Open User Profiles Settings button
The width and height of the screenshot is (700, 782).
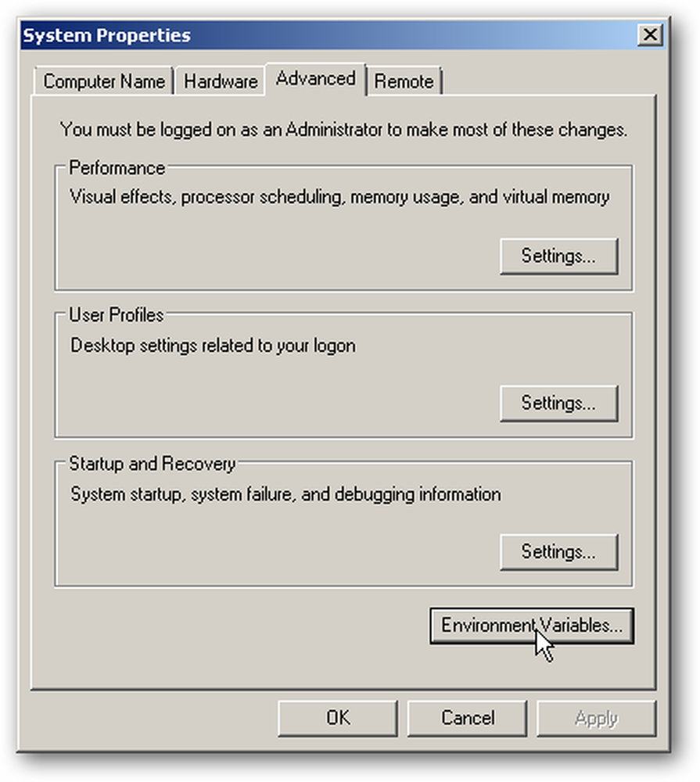pos(558,403)
